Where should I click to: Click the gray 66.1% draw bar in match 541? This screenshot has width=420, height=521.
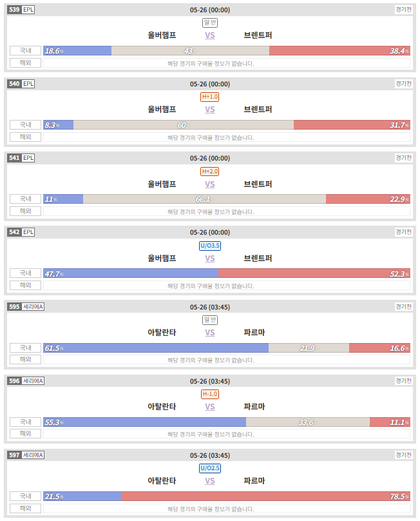click(x=204, y=199)
